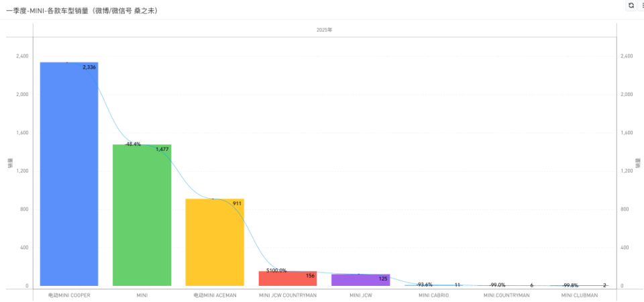Click the -99.0% change label
The width and height of the screenshot is (644, 302).
(x=497, y=285)
